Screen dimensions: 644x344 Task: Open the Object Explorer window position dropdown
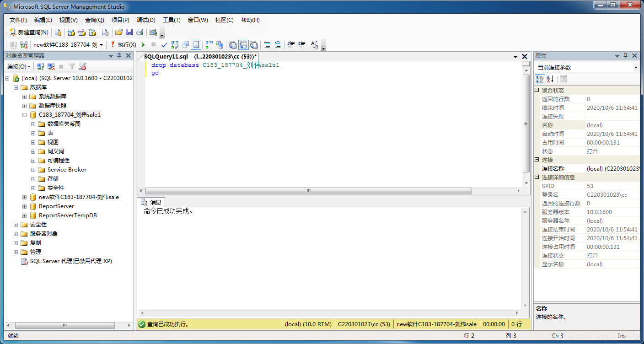tap(111, 56)
